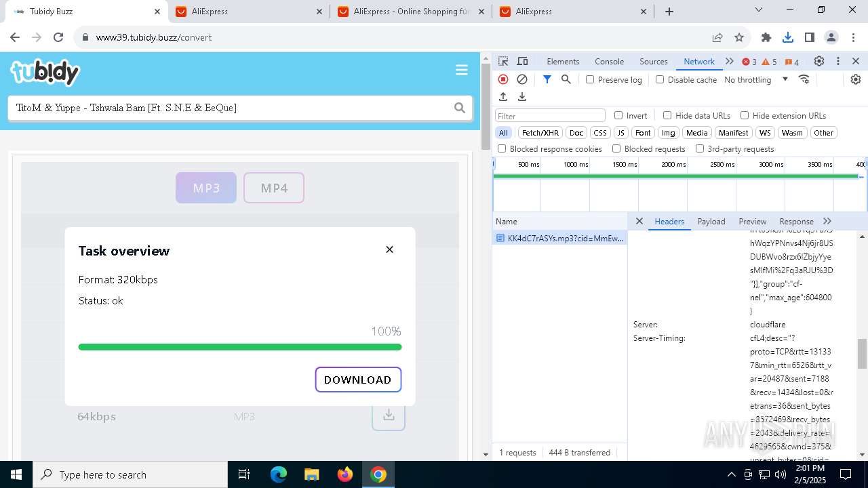Filter requests by Media type
The width and height of the screenshot is (868, 488).
pyautogui.click(x=696, y=133)
